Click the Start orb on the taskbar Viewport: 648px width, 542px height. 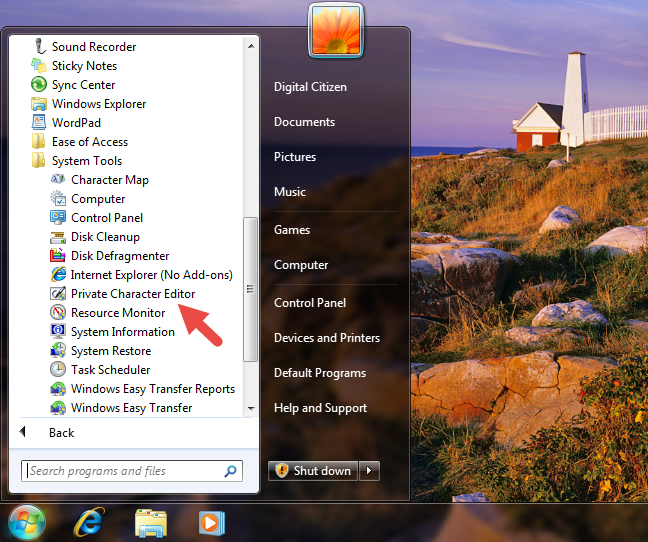click(27, 522)
